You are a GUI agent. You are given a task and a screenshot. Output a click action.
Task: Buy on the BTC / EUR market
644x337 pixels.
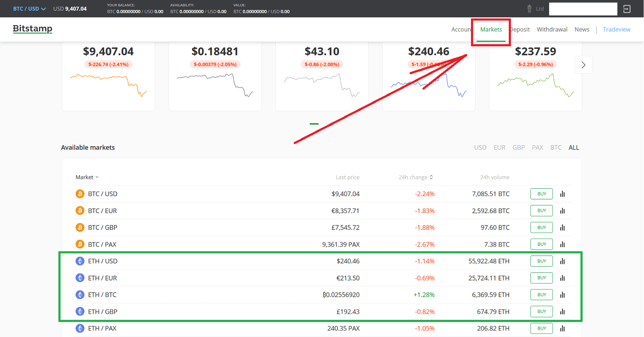(542, 211)
